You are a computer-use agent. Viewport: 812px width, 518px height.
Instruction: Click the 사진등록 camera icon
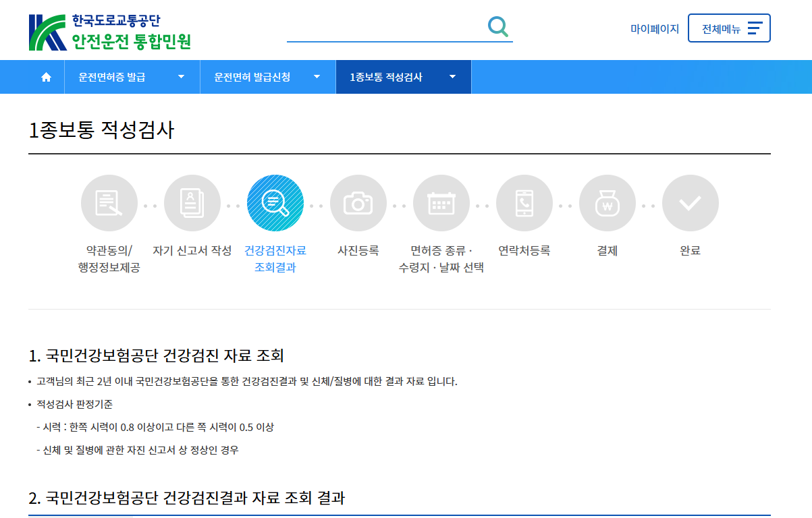pos(358,202)
